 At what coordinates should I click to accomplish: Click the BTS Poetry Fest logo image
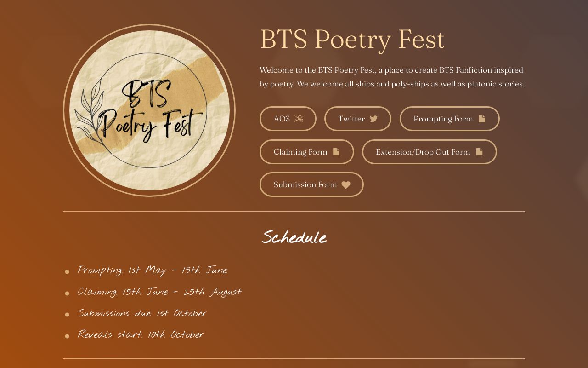[x=150, y=111]
